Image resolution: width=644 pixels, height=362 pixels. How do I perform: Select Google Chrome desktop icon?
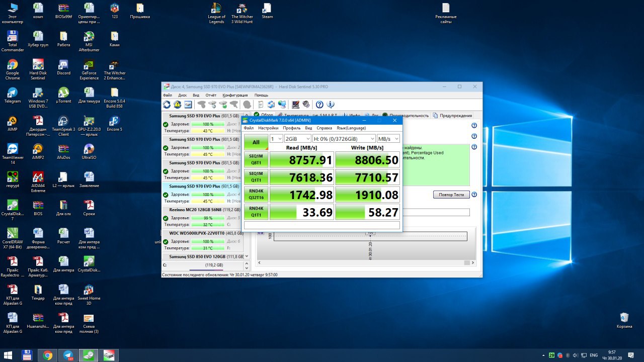13,69
